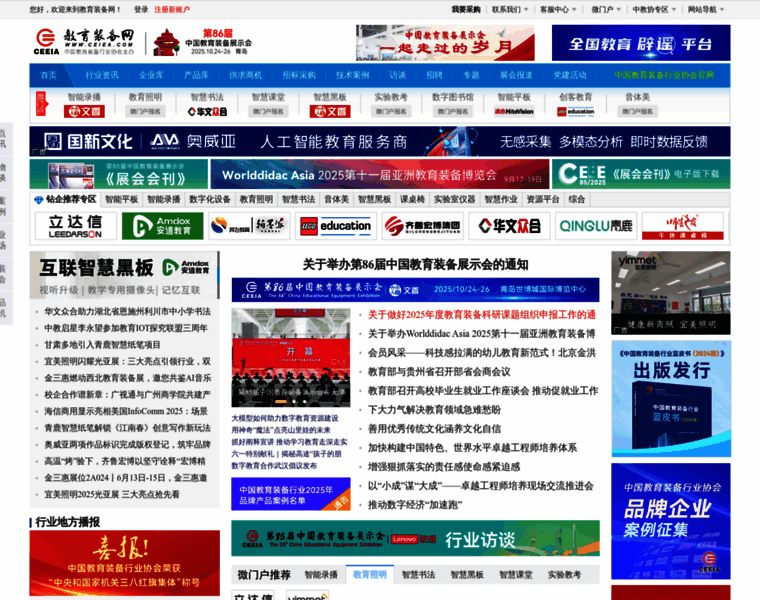The image size is (760, 600).
Task: Click the 喜报 red announcement banner
Action: tap(125, 563)
